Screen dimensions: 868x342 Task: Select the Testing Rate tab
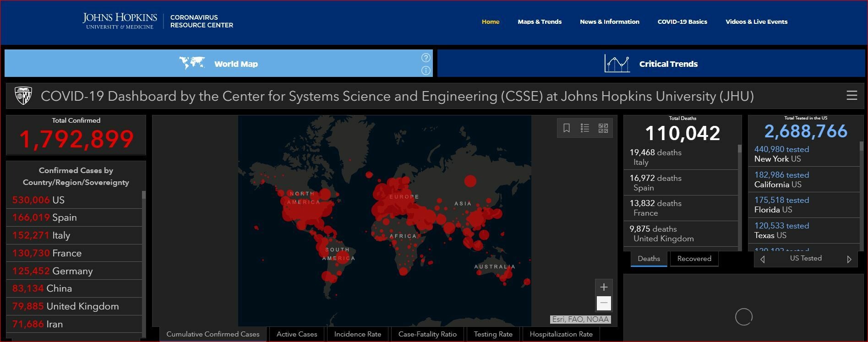coord(493,334)
